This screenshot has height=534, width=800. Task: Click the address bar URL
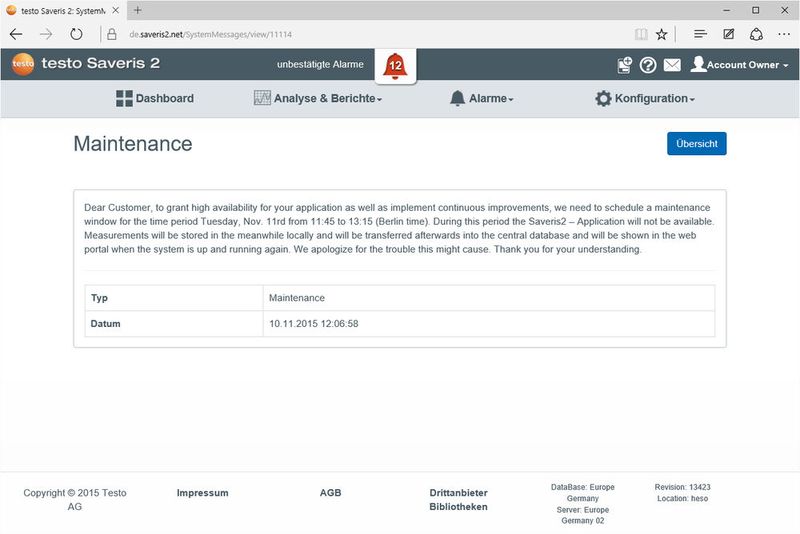tap(210, 34)
